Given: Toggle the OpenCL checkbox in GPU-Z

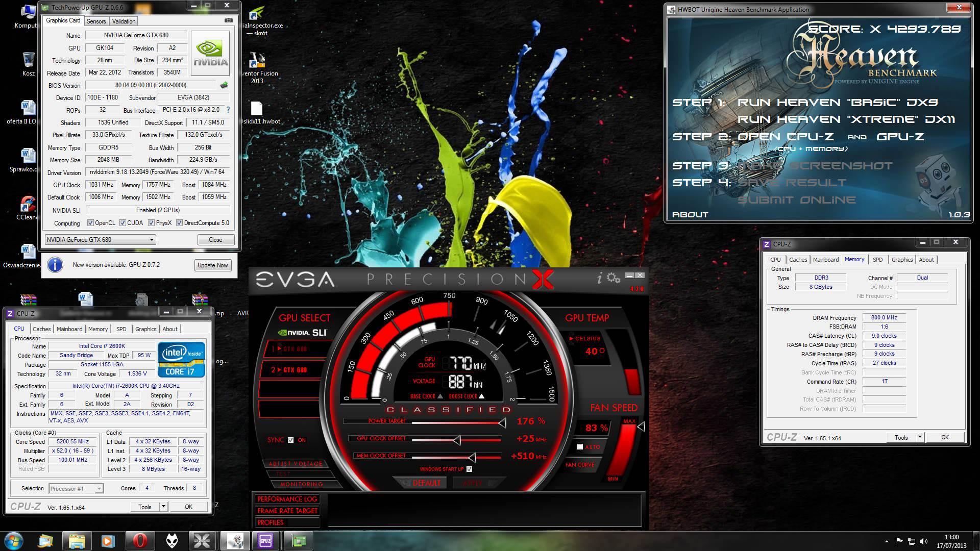Looking at the screenshot, I should pos(90,223).
